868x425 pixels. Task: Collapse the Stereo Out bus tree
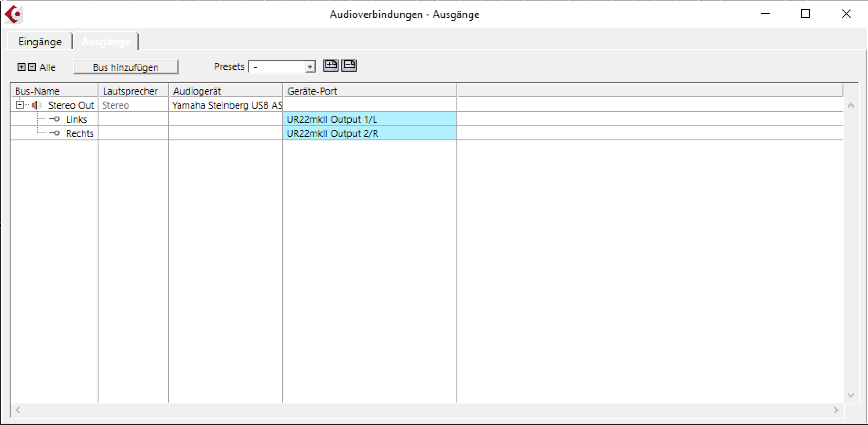click(19, 105)
